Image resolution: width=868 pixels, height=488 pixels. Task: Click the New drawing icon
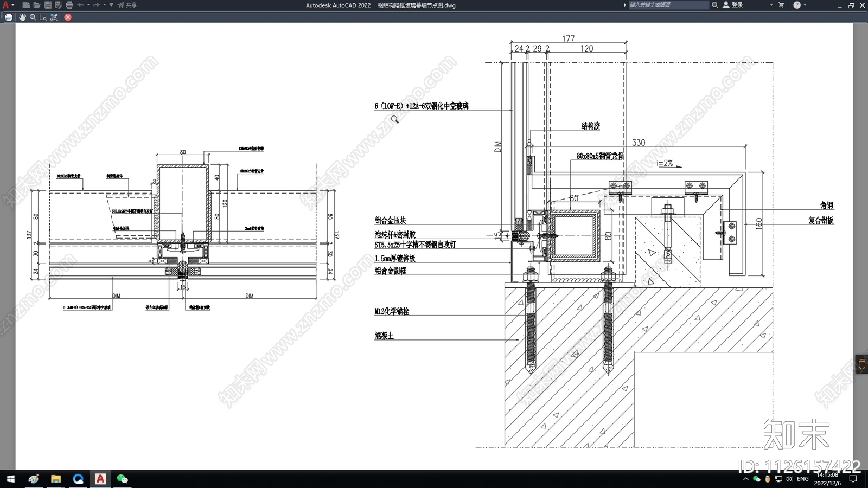click(x=26, y=5)
